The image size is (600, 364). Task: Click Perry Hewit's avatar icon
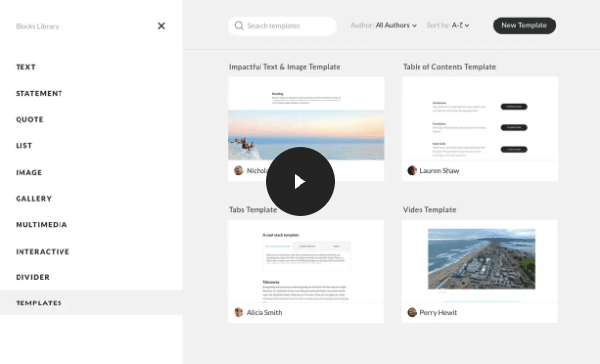coord(412,312)
